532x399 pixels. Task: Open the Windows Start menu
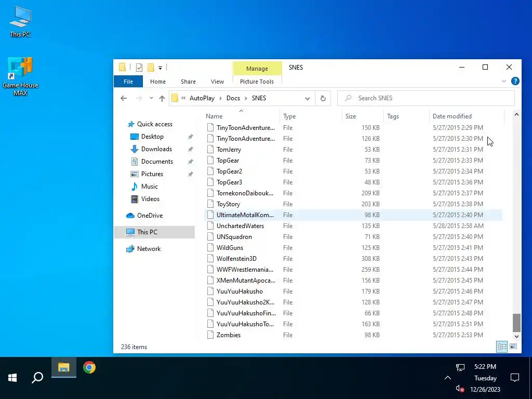12,378
